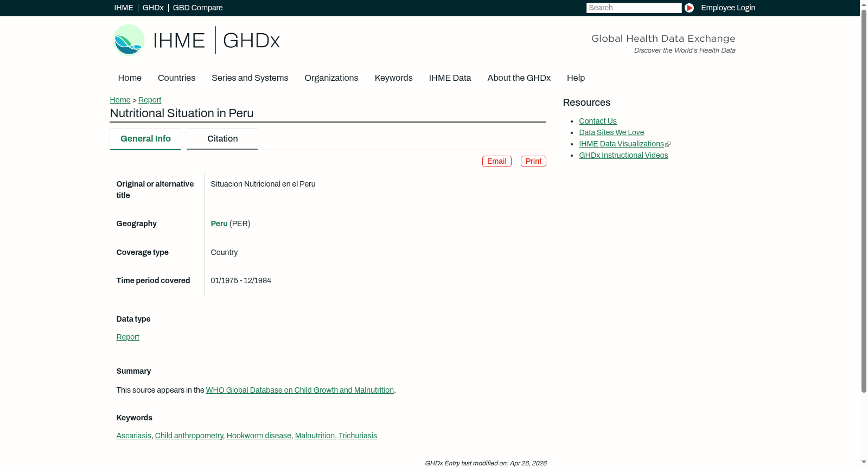Open Keywords menu
The image size is (868, 467).
pyautogui.click(x=393, y=78)
